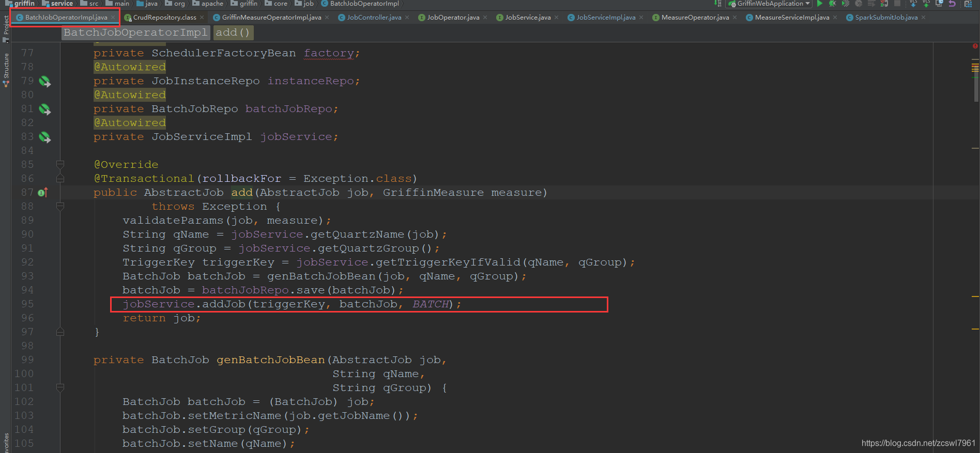Switch to CrudRepository.class tab
980x453 pixels.
[x=164, y=18]
